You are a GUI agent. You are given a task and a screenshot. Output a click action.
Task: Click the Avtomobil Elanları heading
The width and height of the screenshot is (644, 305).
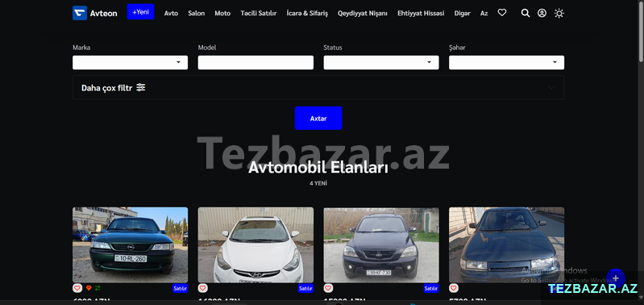(318, 168)
